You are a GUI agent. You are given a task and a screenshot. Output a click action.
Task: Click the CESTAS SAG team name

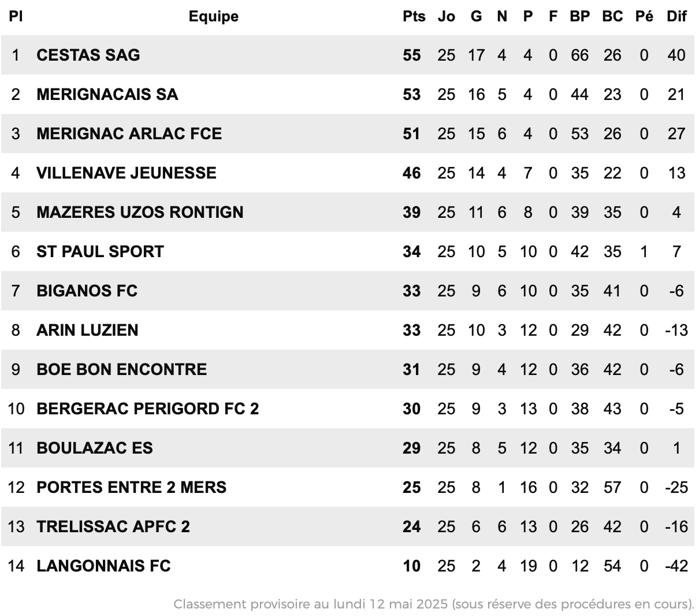point(88,55)
